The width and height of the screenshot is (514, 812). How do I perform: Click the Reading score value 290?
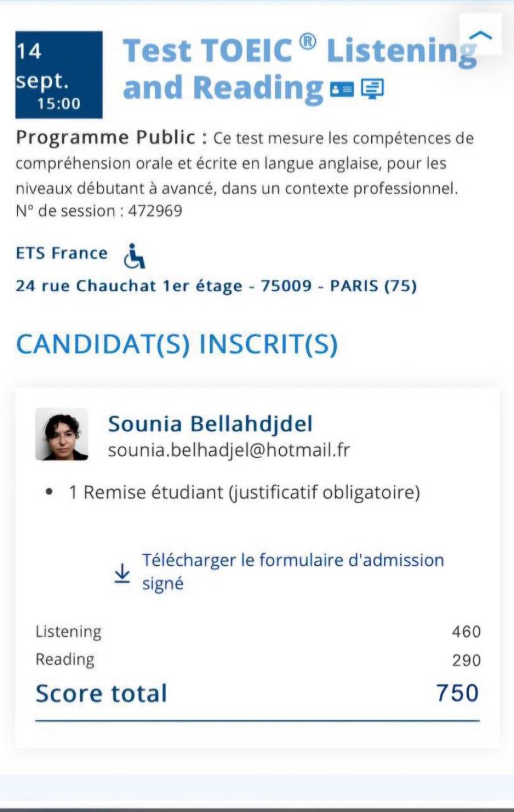coord(466,660)
